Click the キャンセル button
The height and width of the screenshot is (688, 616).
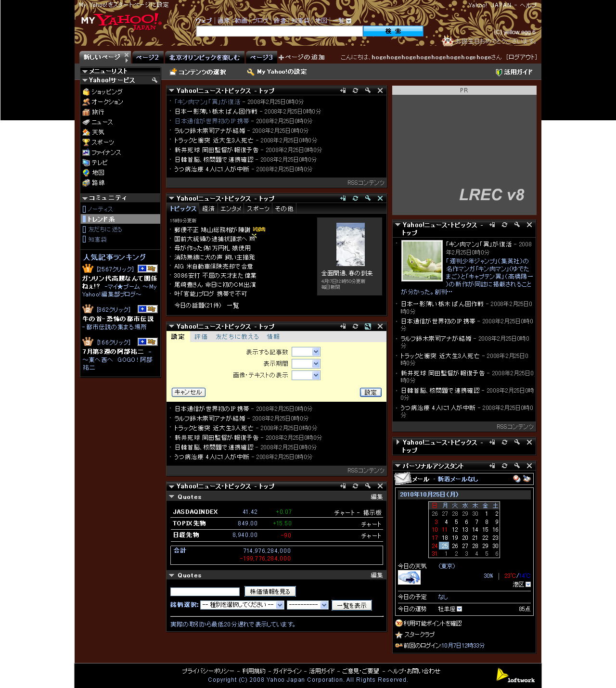click(189, 392)
